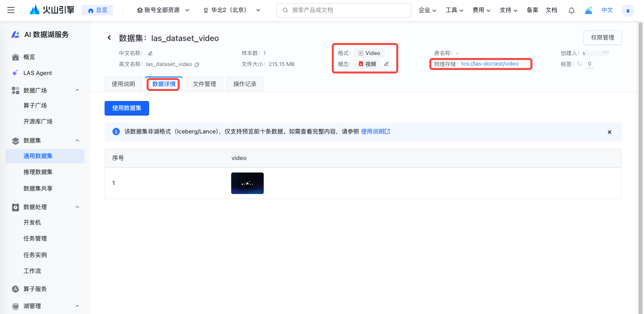Click the 数据集 layers icon
This screenshot has height=314, width=644.
point(16,140)
